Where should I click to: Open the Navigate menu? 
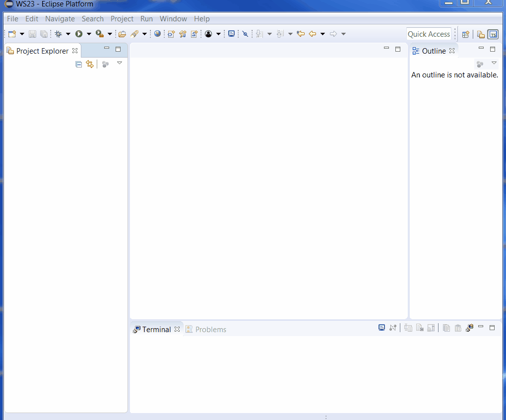coord(60,19)
